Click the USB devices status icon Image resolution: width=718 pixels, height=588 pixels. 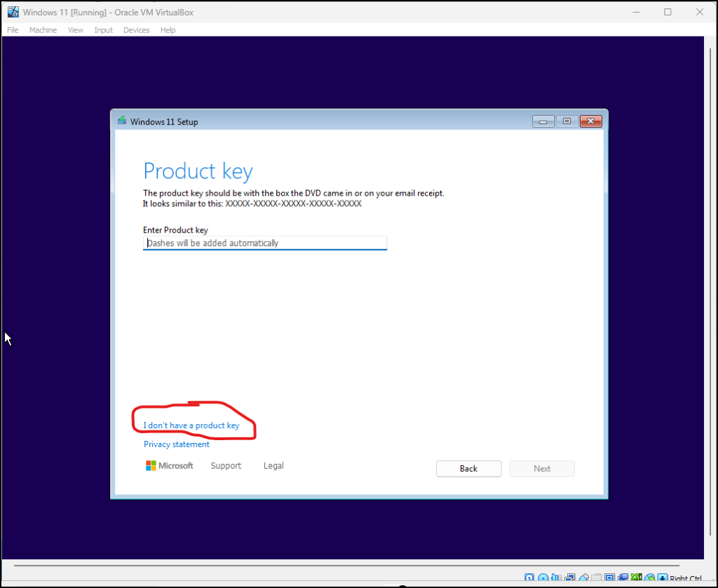tap(584, 578)
